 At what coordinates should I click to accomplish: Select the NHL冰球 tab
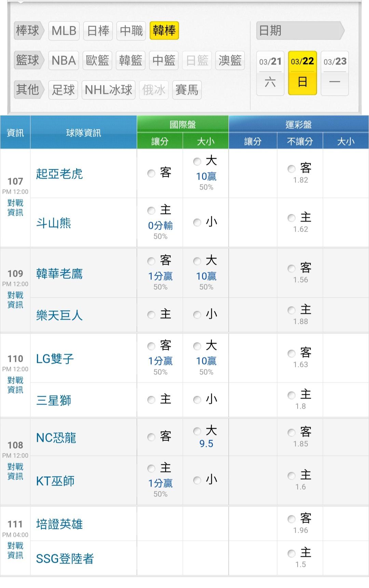(108, 90)
